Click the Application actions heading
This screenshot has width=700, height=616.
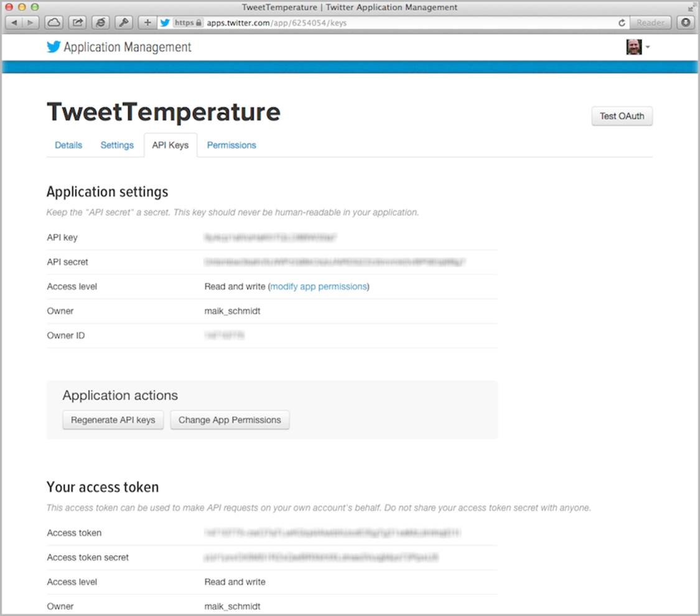(120, 396)
